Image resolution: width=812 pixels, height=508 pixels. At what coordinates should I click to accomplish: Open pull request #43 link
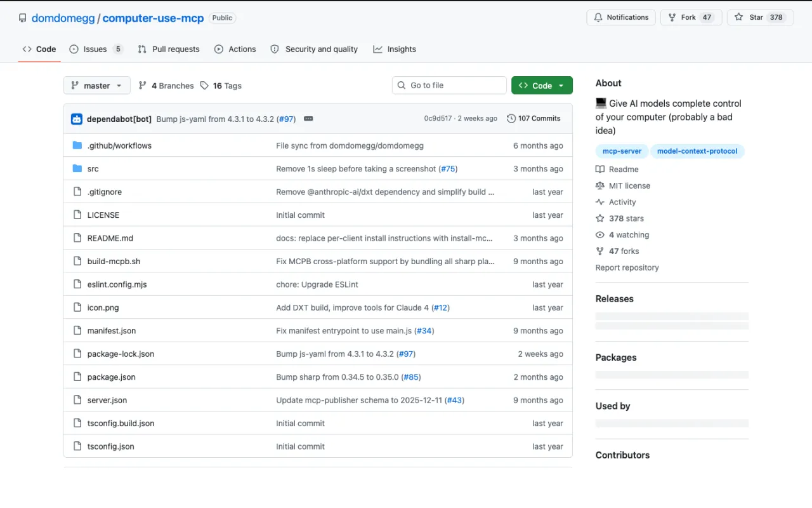pos(454,400)
